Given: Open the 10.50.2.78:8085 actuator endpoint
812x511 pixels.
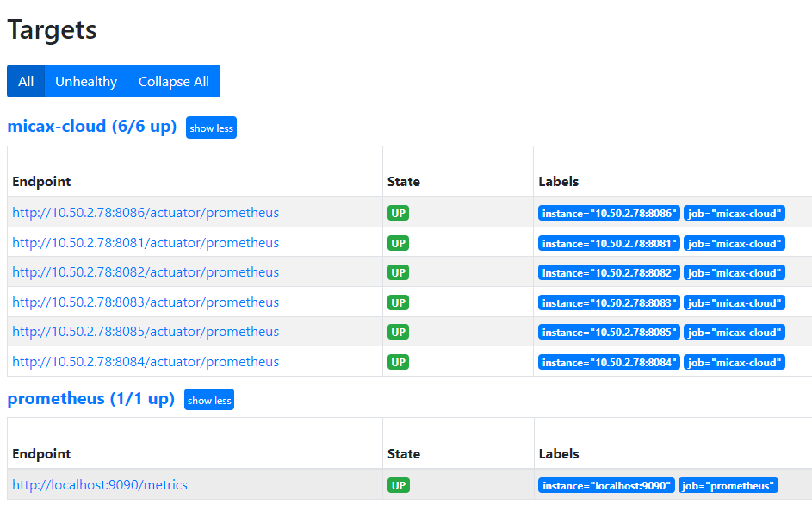Looking at the screenshot, I should click(146, 333).
